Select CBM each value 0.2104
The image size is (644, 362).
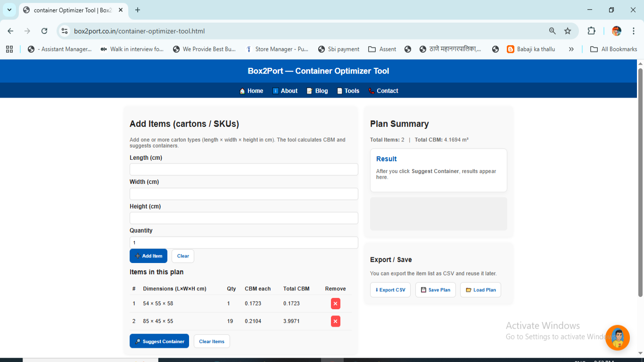253,321
